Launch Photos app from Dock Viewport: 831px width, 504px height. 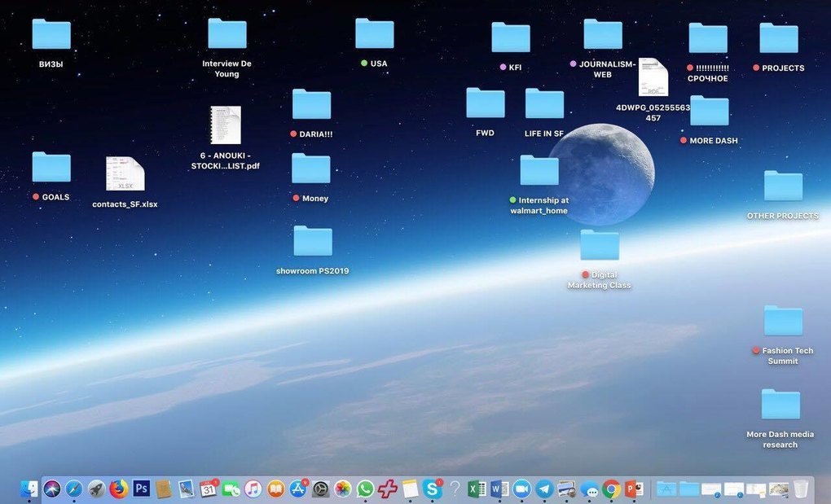pyautogui.click(x=343, y=489)
